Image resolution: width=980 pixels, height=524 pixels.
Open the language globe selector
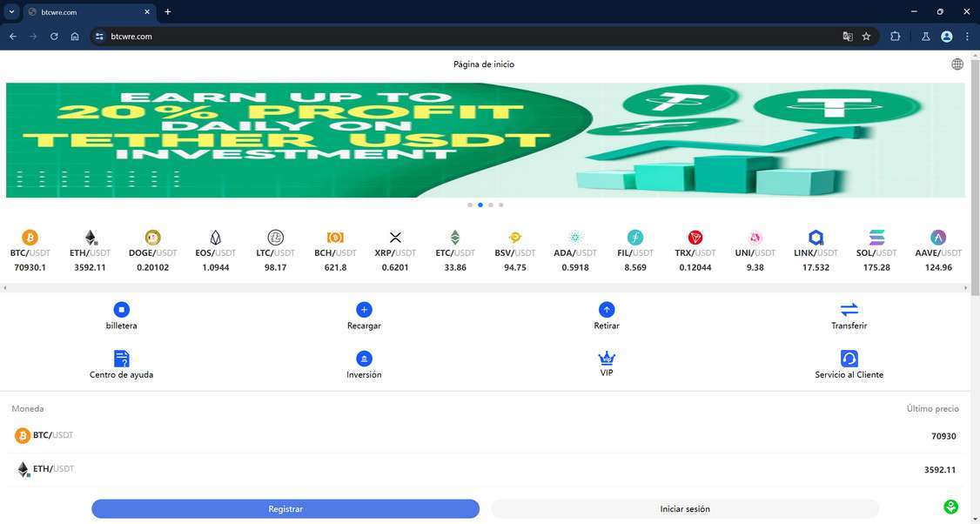tap(957, 64)
